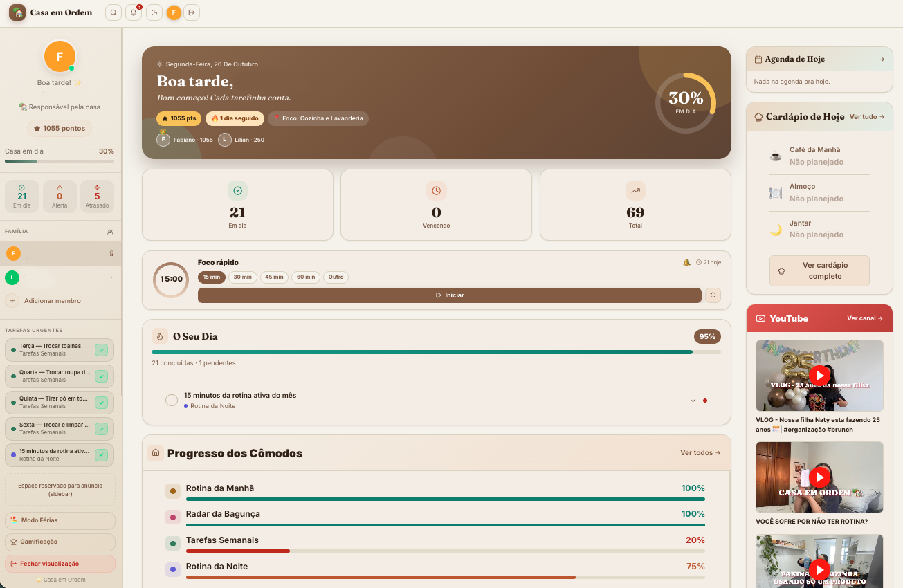Select 30 min focus duration

[242, 277]
